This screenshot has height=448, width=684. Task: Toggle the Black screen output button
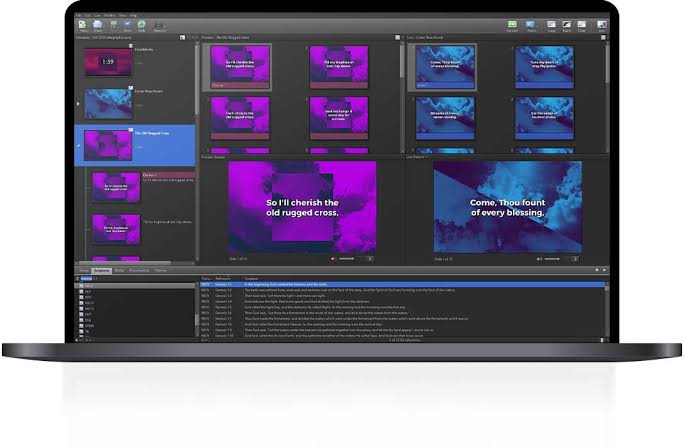[x=566, y=25]
